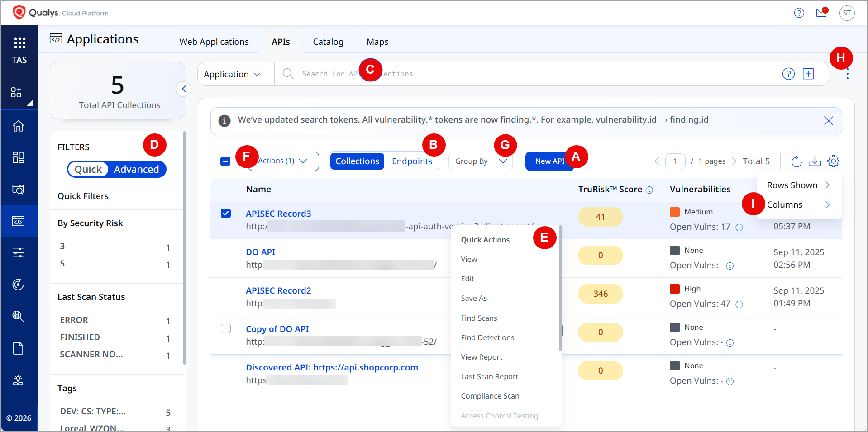Image resolution: width=868 pixels, height=432 pixels.
Task: Switch to the APIs tab
Action: click(x=281, y=42)
